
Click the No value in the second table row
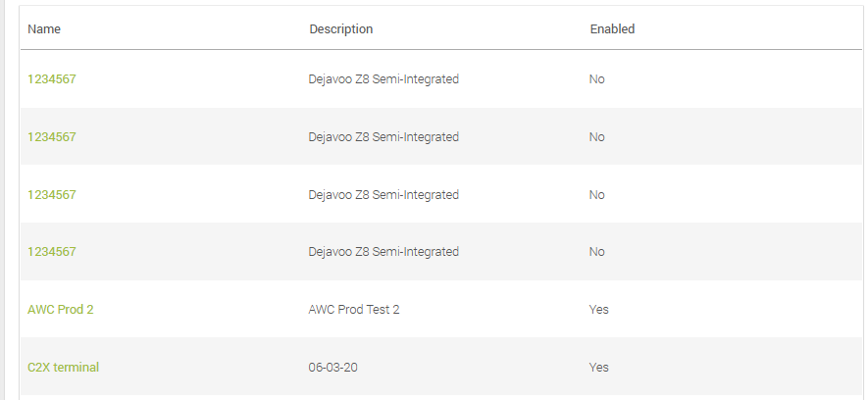pos(596,136)
